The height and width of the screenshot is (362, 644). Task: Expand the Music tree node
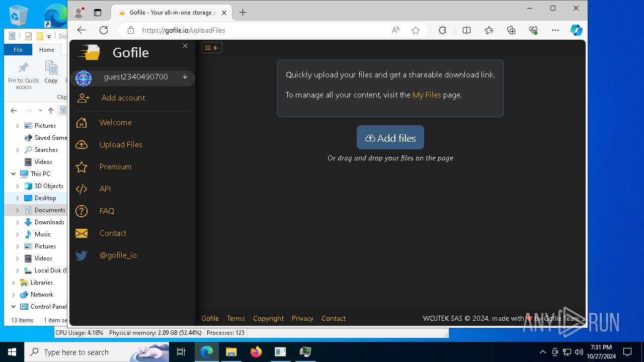pyautogui.click(x=18, y=234)
